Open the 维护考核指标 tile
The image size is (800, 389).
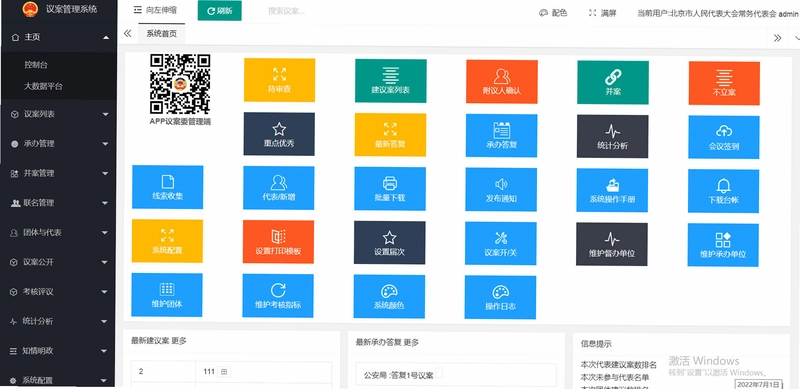pyautogui.click(x=278, y=296)
